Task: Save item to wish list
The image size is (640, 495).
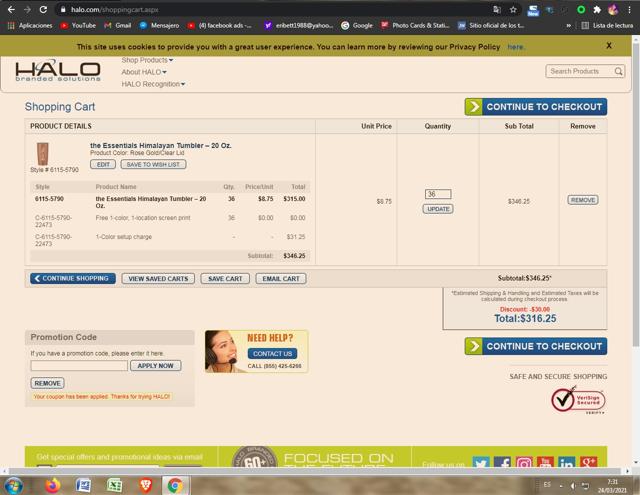Action: (153, 164)
